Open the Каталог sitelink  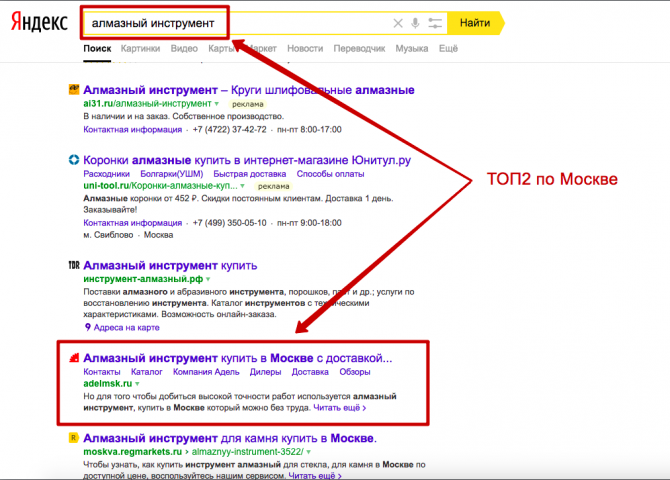click(x=147, y=372)
